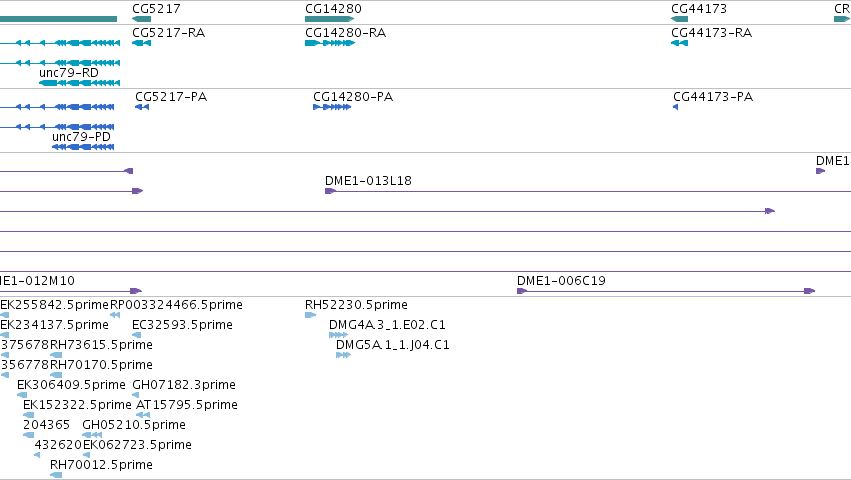Click the RH70012.5prime EST glyph
This screenshot has width=851, height=480.
56,475
